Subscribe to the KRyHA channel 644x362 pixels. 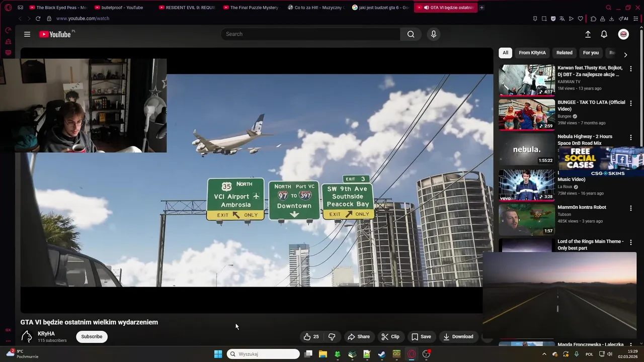click(92, 337)
